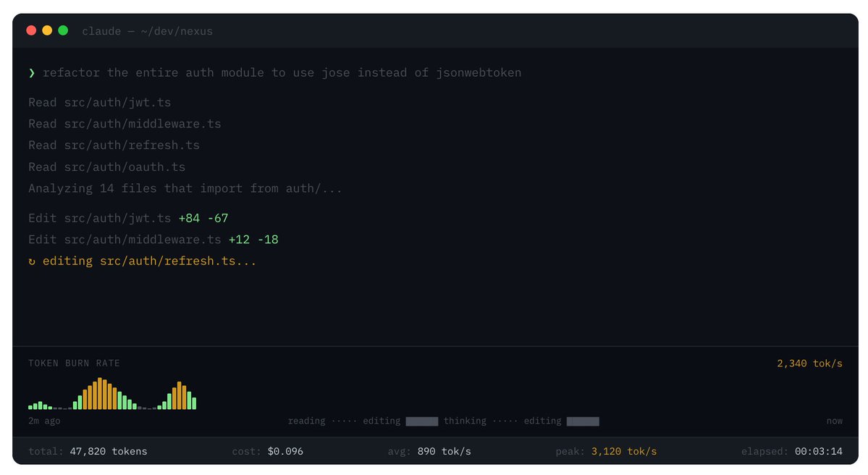Viewport: 868px width, 475px height.
Task: Click the total '47,820 tokens' value
Action: pos(109,451)
